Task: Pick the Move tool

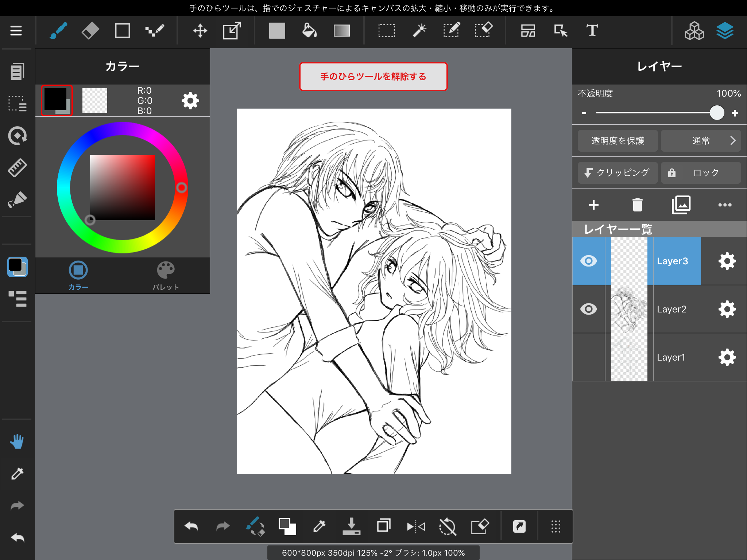Action: click(x=200, y=31)
